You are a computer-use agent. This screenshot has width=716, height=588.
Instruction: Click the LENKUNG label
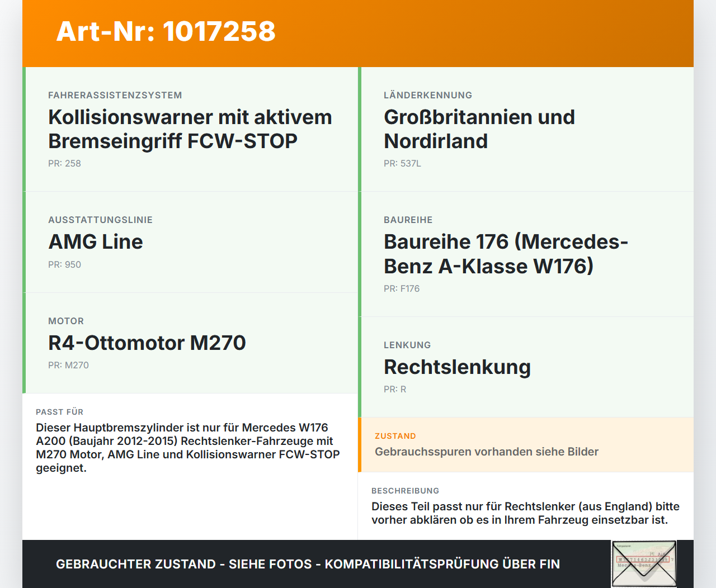click(x=407, y=345)
